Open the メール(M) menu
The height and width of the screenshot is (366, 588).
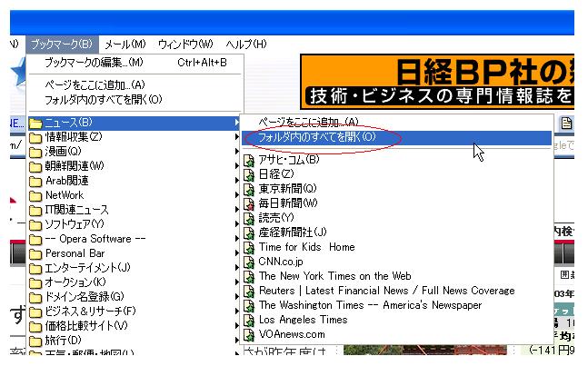pyautogui.click(x=125, y=45)
